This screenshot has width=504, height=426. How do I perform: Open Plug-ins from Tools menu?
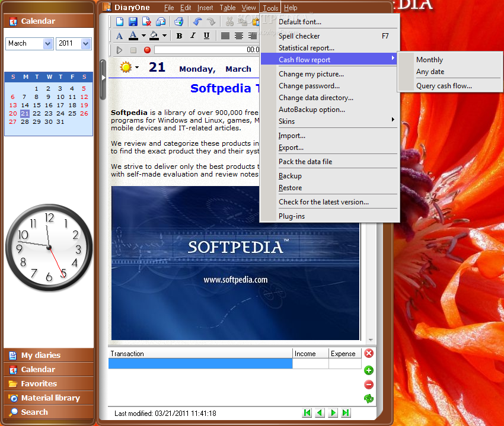coord(330,216)
